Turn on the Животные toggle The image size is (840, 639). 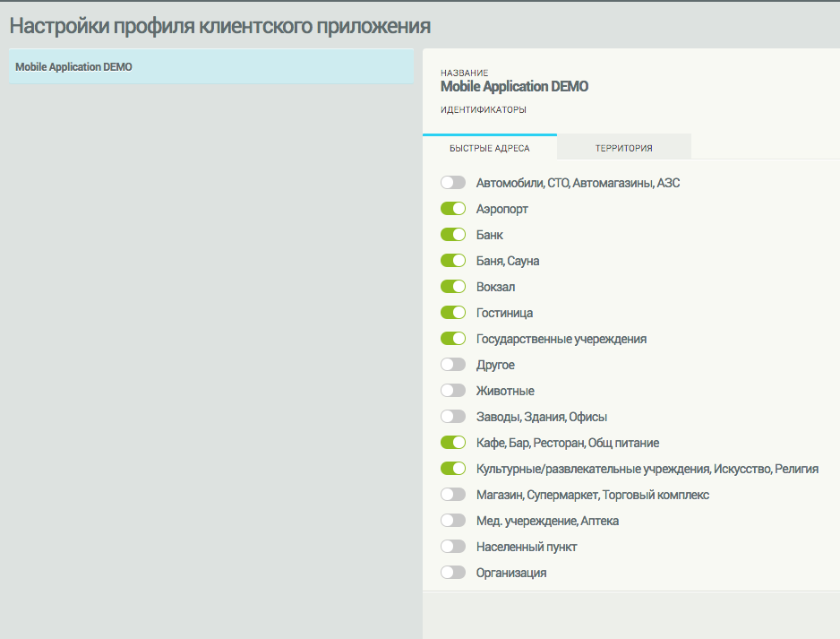(453, 391)
